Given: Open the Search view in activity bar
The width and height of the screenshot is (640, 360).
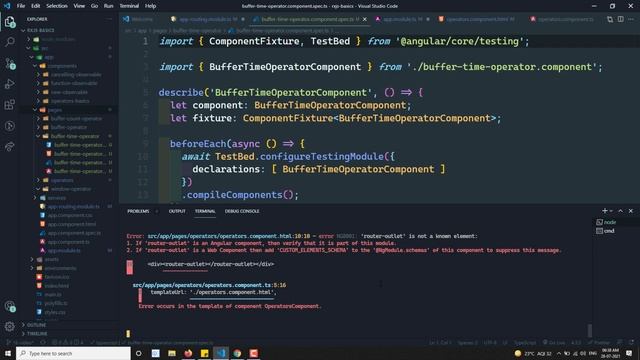Looking at the screenshot, I should pos(10,42).
